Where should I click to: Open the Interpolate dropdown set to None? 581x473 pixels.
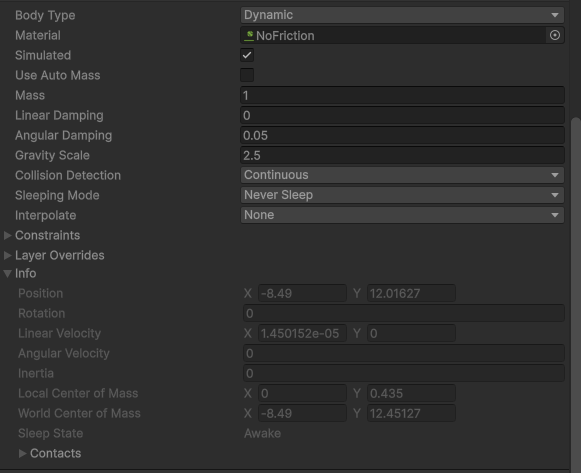click(402, 215)
